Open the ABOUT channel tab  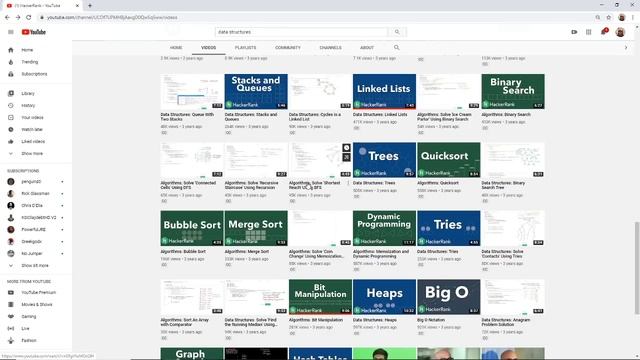click(367, 48)
